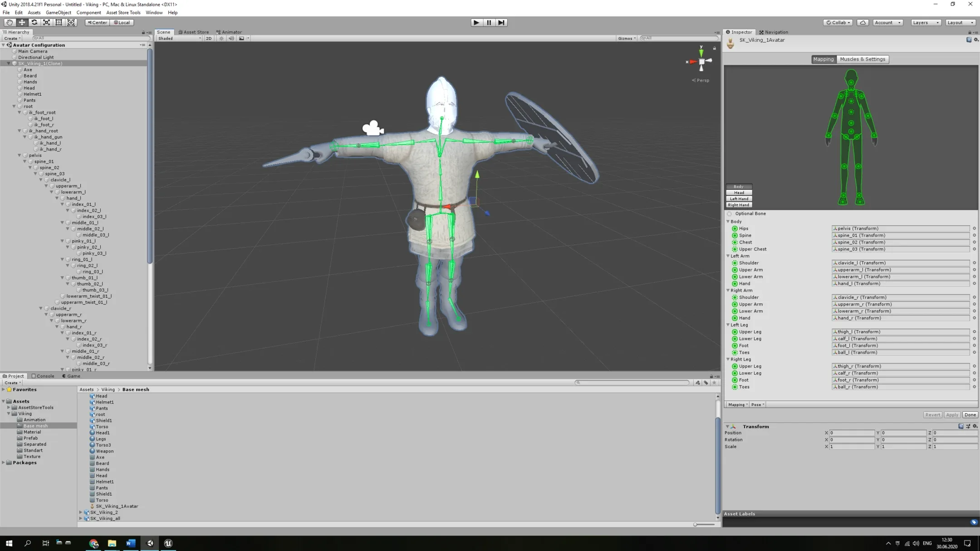Collapse the Left Arm bone section
The image size is (980, 551).
pos(728,256)
